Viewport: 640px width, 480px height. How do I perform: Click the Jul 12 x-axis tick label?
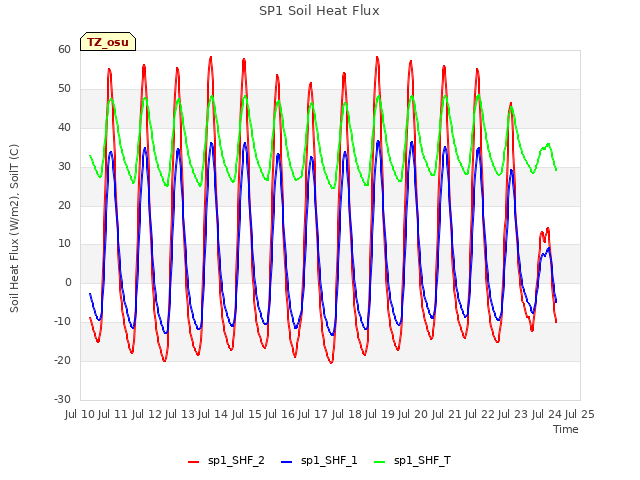coord(147,414)
